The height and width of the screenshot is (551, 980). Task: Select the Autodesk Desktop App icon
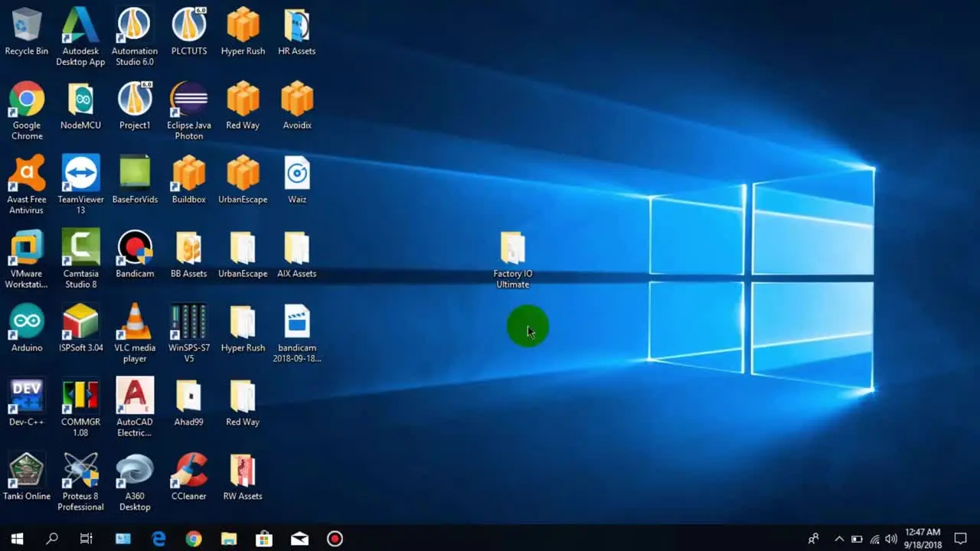pos(80,37)
